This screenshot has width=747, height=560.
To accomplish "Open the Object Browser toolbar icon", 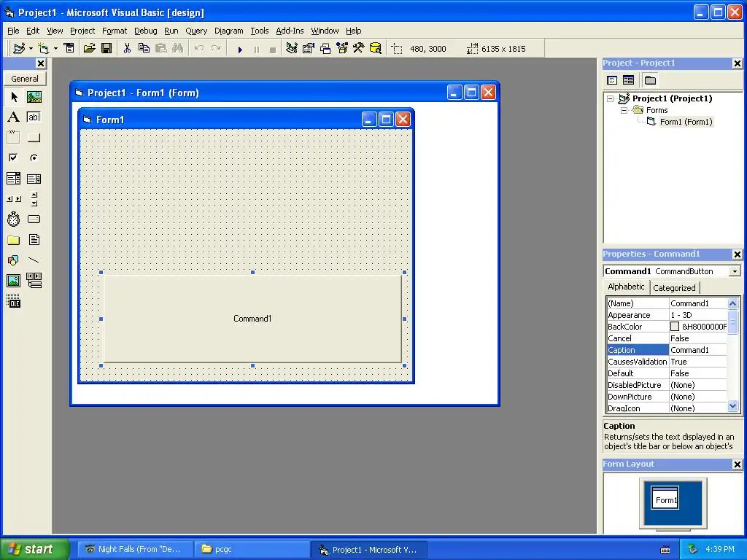I will pyautogui.click(x=342, y=48).
